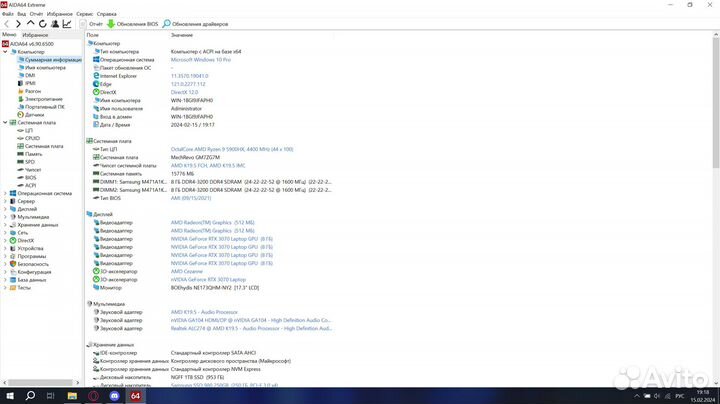Select Тесты in the left tree
Viewport: 720px width, 404px height.
click(23, 287)
